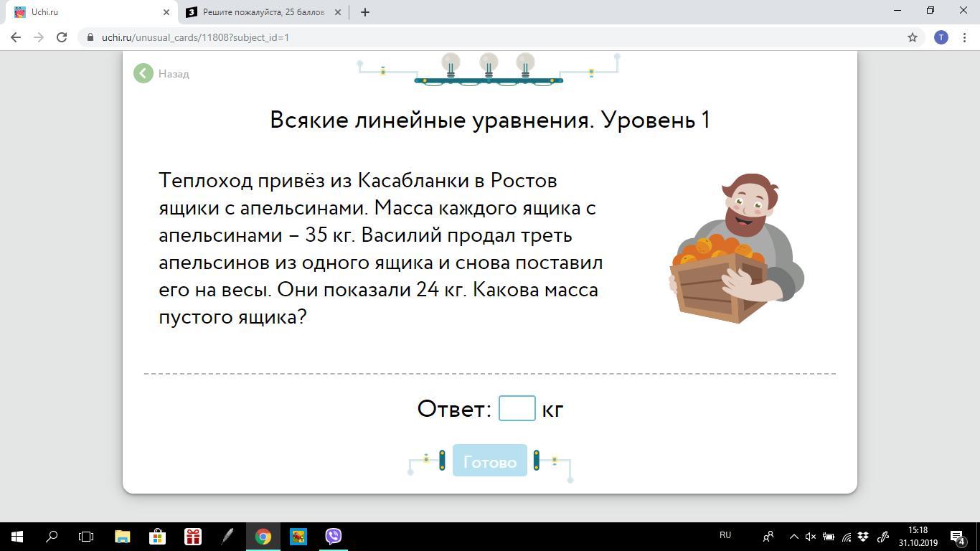Close the Решите пожалуйста tab
The image size is (980, 551).
click(338, 12)
